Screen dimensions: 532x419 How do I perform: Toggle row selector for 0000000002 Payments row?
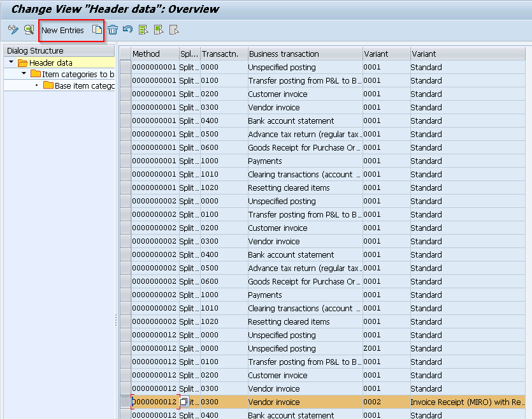tap(126, 295)
